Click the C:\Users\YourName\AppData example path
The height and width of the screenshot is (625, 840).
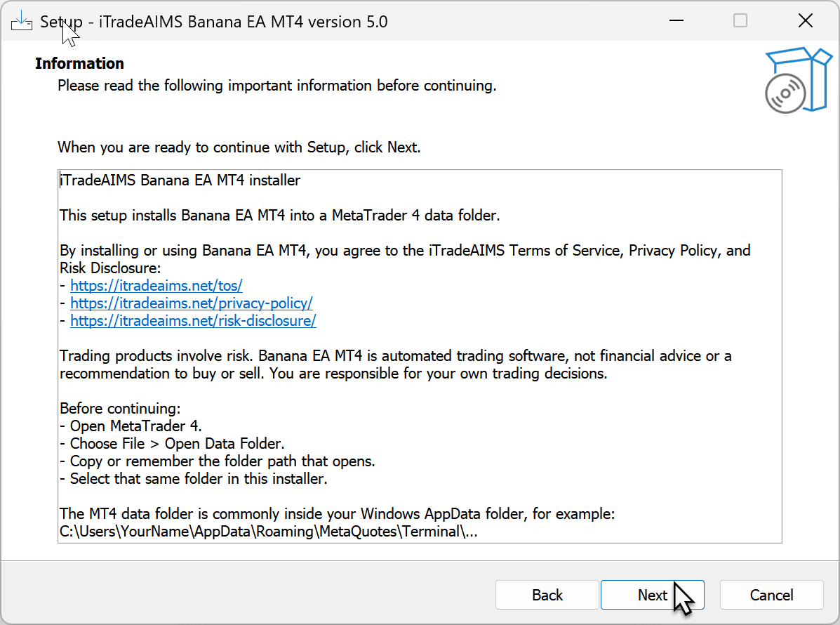[x=268, y=532]
